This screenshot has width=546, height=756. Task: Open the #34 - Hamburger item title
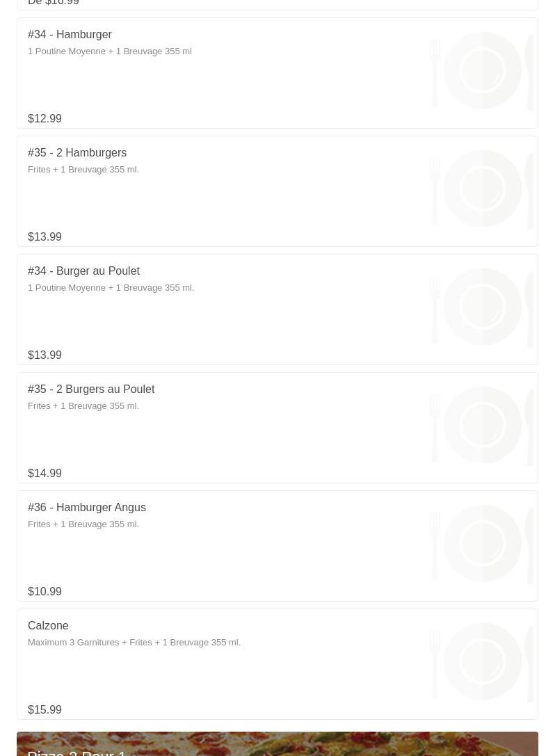coord(70,34)
